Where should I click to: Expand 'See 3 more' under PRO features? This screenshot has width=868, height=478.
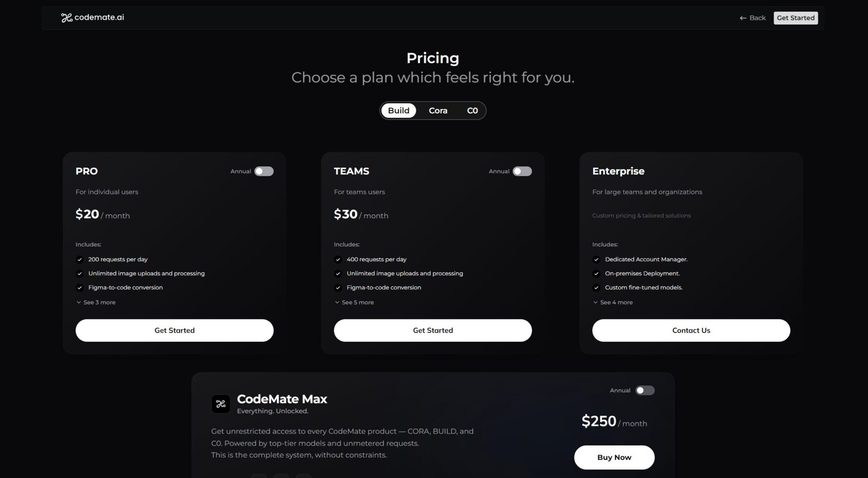pyautogui.click(x=96, y=302)
